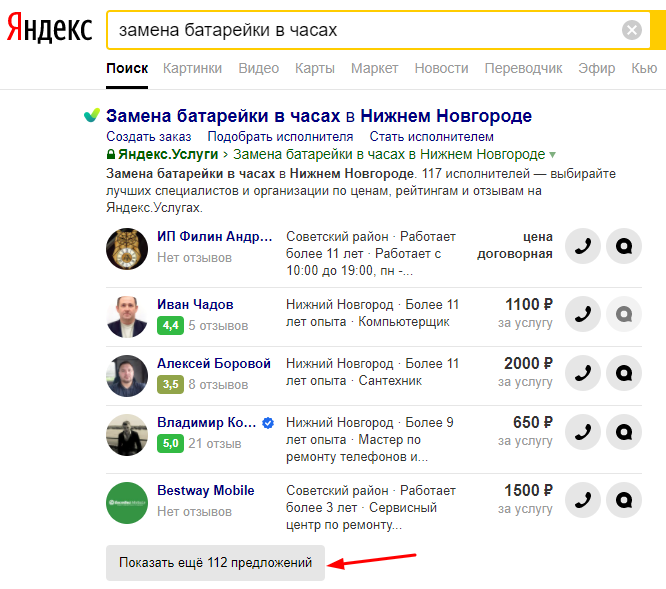
Task: Click Владимир's 5,0 rating badge
Action: (170, 444)
